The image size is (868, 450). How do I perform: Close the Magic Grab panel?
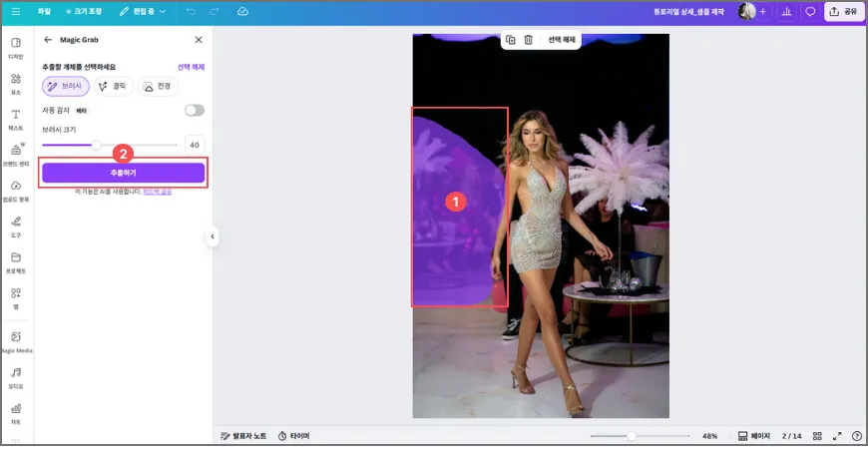coord(199,40)
